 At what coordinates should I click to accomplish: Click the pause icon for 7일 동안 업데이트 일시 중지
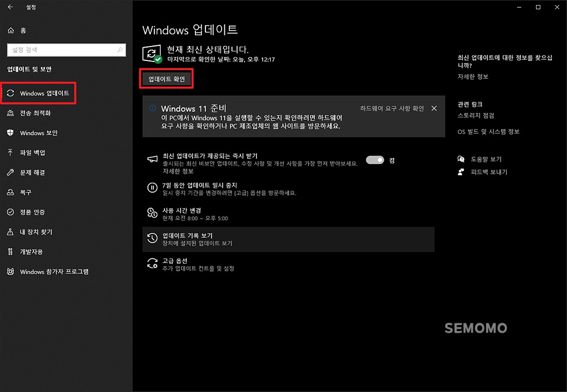(152, 187)
